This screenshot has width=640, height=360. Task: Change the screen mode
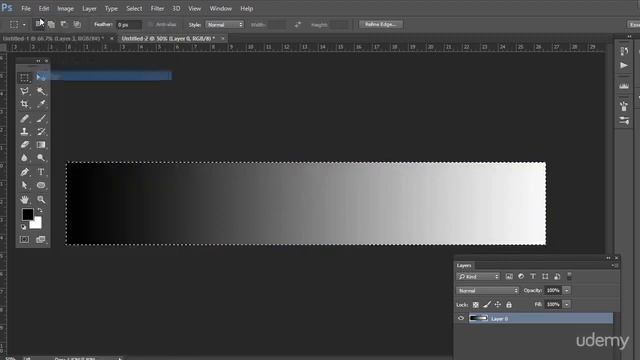[x=40, y=240]
